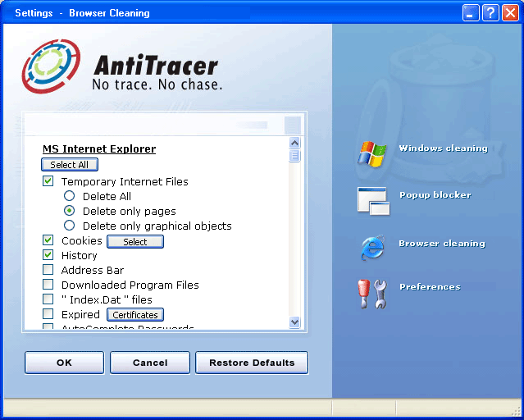The height and width of the screenshot is (420, 524).
Task: Enable the Address Bar checkbox
Action: pos(48,270)
